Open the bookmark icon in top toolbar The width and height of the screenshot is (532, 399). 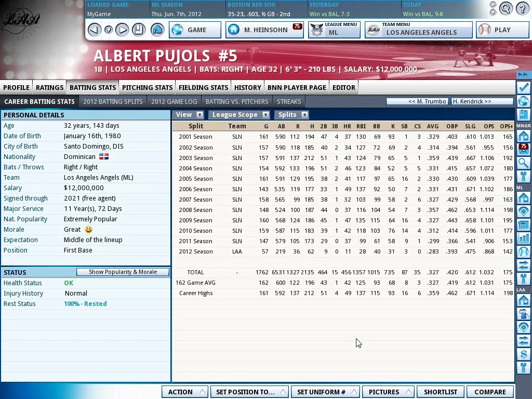click(x=138, y=30)
